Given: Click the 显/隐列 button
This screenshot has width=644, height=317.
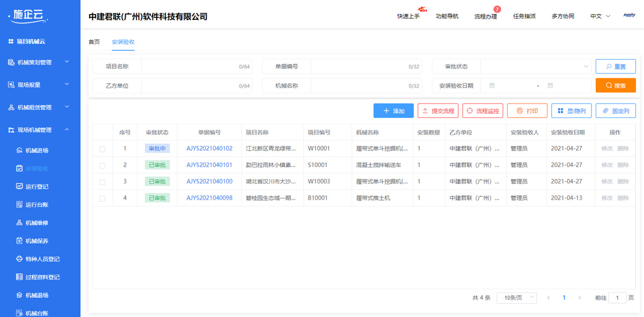Looking at the screenshot, I should 572,111.
